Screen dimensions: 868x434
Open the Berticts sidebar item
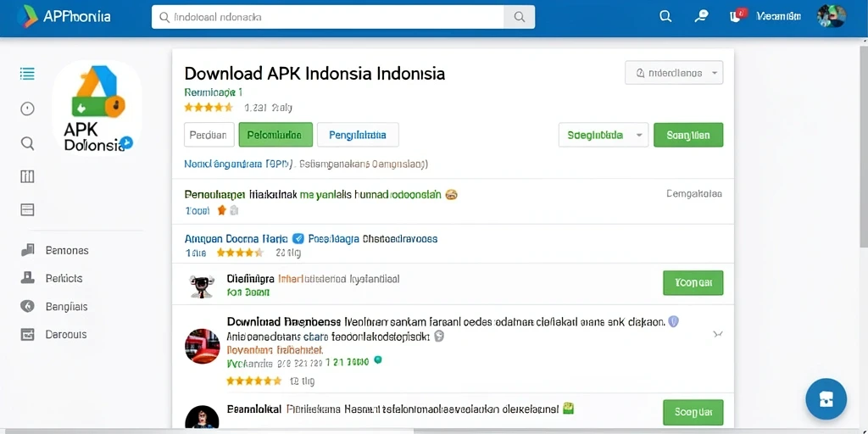tap(64, 278)
